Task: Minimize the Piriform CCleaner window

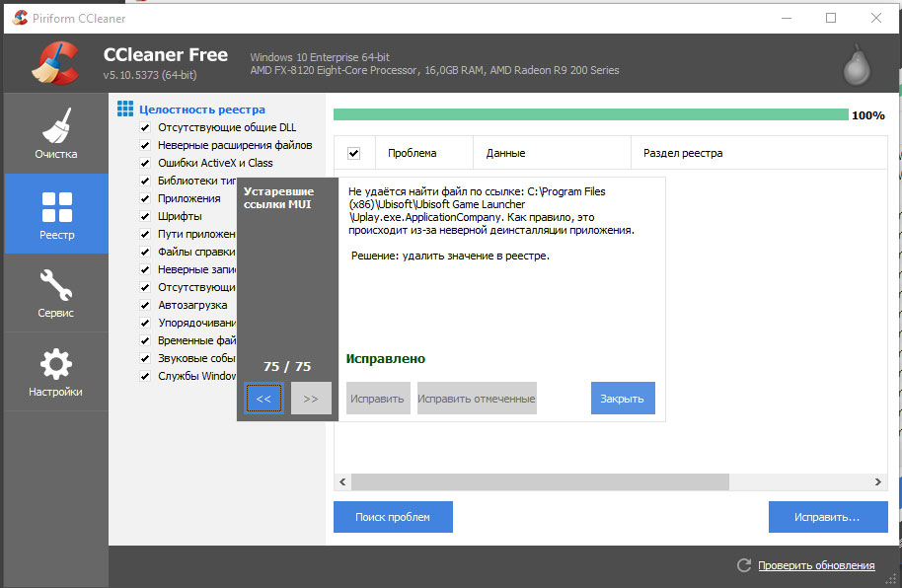Action: 787,18
